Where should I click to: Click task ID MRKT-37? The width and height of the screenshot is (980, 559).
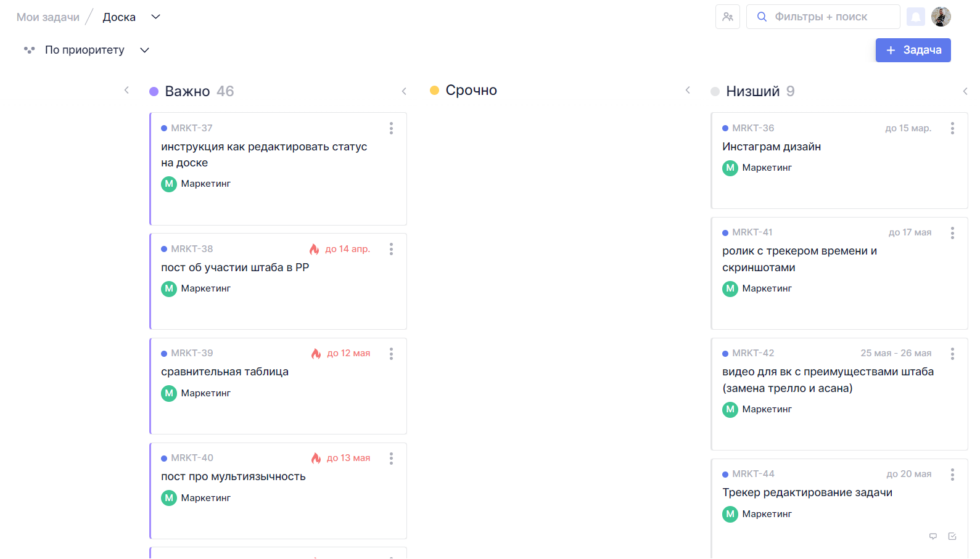click(192, 128)
